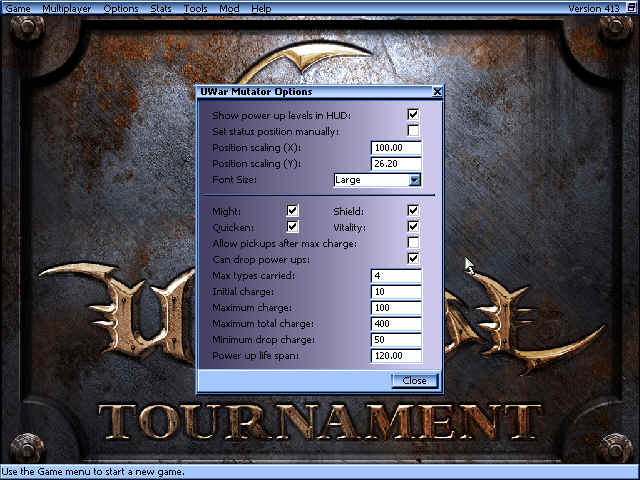Open the Help menu
The height and width of the screenshot is (480, 640).
[x=261, y=8]
